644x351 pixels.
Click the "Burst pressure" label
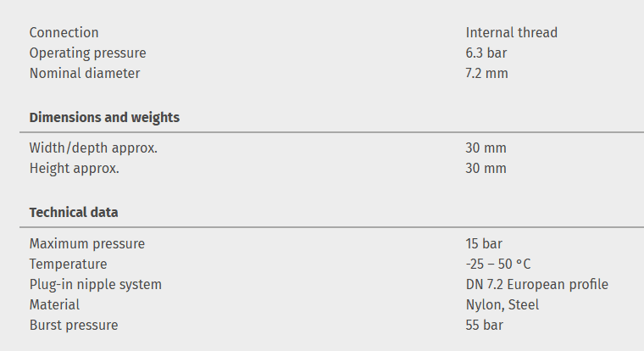pos(74,325)
